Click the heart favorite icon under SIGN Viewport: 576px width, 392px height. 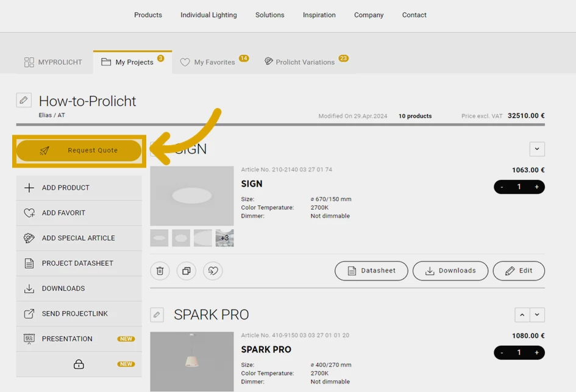(213, 271)
